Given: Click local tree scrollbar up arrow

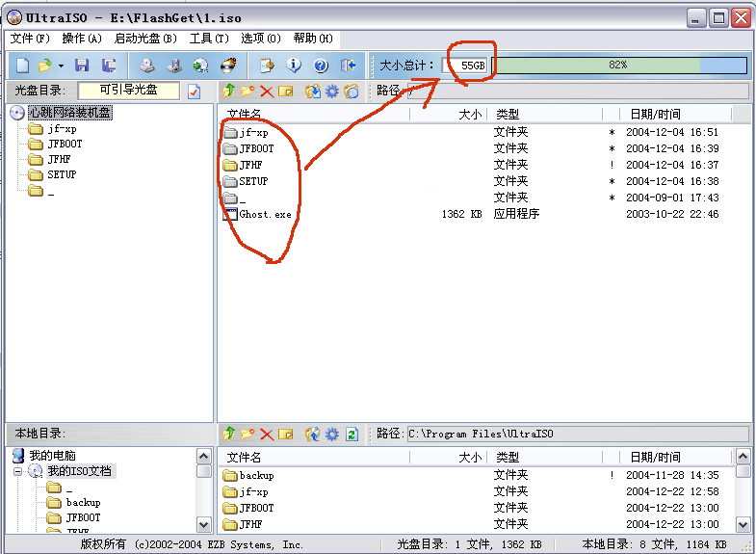Looking at the screenshot, I should click(204, 456).
